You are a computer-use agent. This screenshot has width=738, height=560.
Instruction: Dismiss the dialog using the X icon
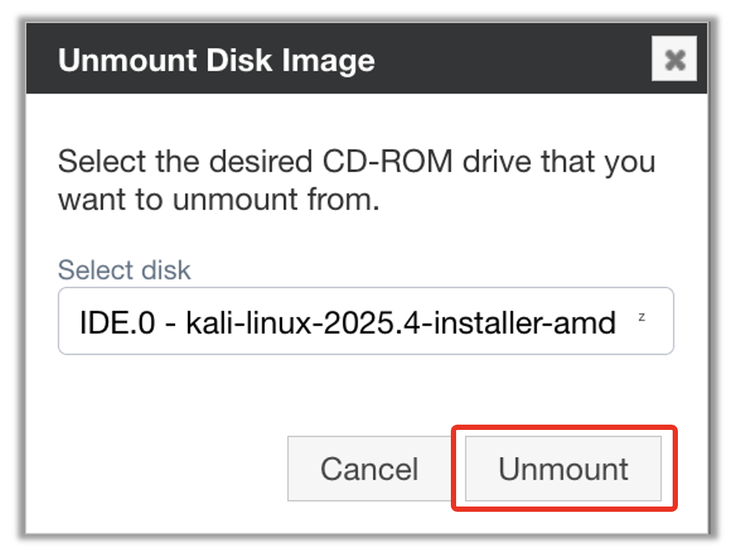click(674, 60)
